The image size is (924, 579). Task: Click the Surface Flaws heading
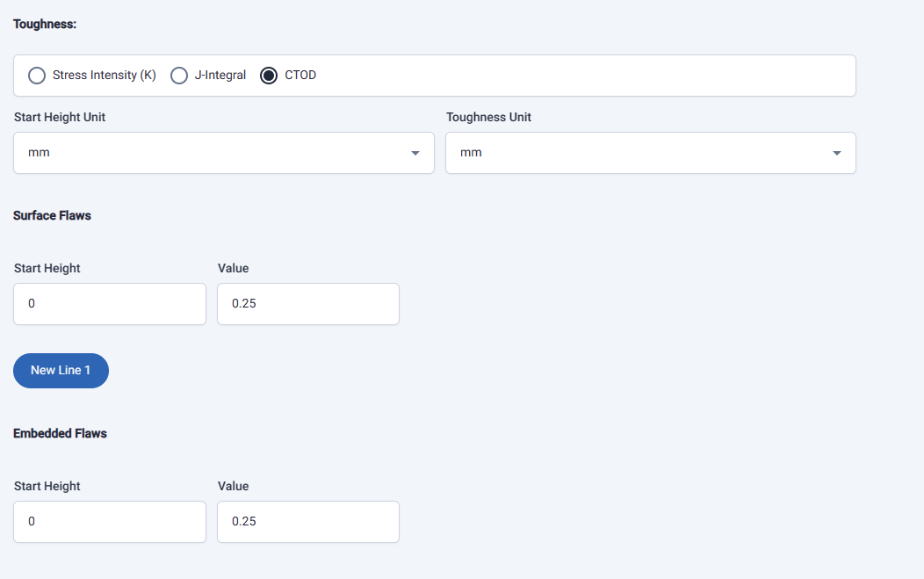point(52,215)
